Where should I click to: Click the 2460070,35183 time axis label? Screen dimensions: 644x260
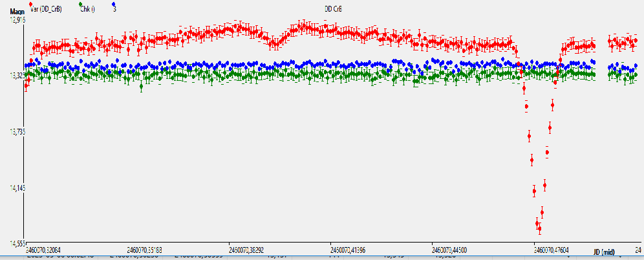click(144, 249)
